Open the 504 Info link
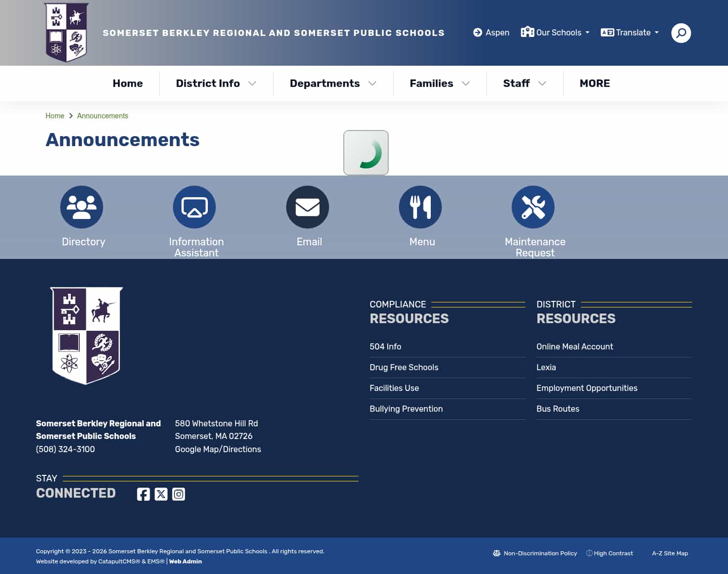 (x=385, y=346)
